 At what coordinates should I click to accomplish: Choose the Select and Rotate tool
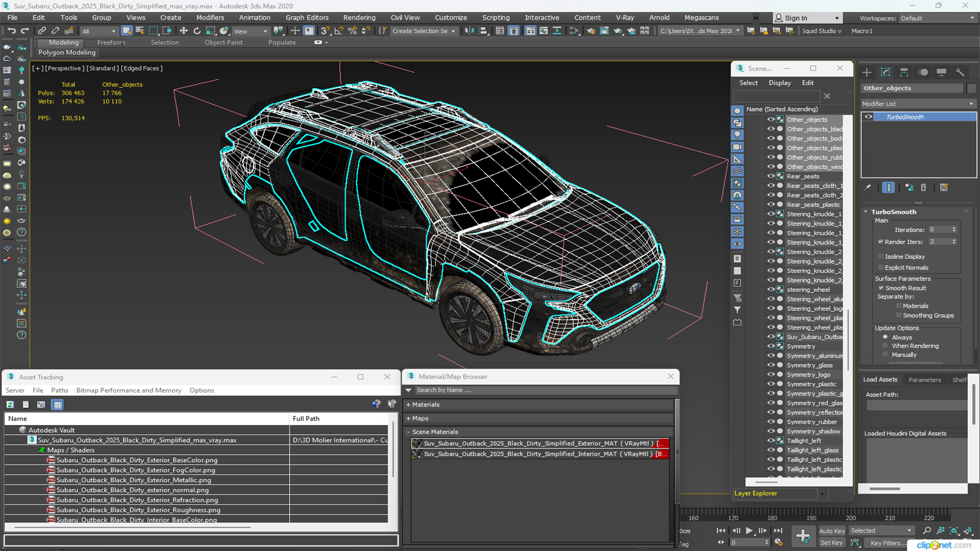coord(197,31)
